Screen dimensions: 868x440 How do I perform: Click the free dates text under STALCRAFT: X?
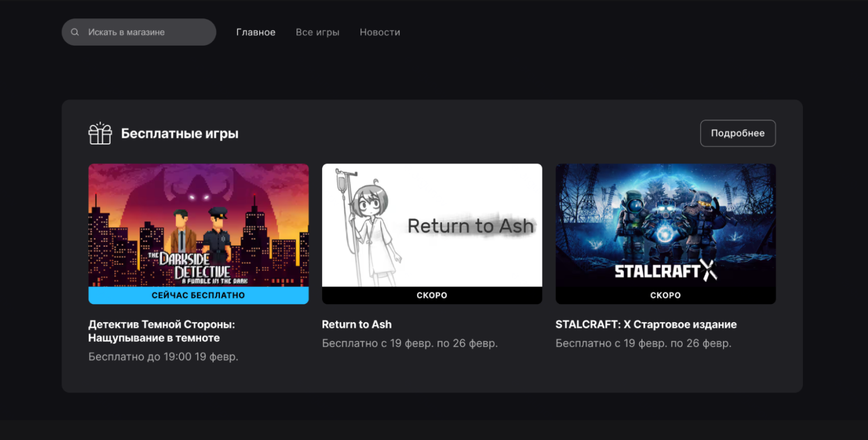pos(644,343)
